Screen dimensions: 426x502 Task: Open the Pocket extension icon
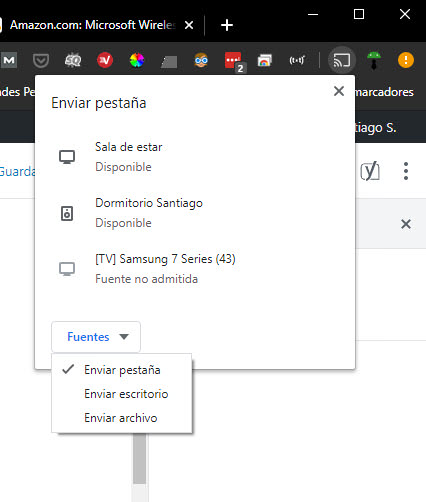[41, 61]
